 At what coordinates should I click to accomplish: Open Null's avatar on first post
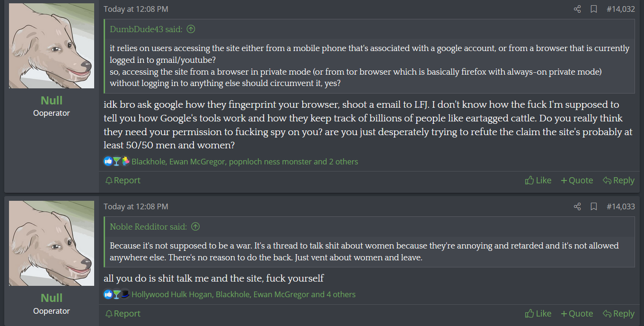click(x=52, y=46)
